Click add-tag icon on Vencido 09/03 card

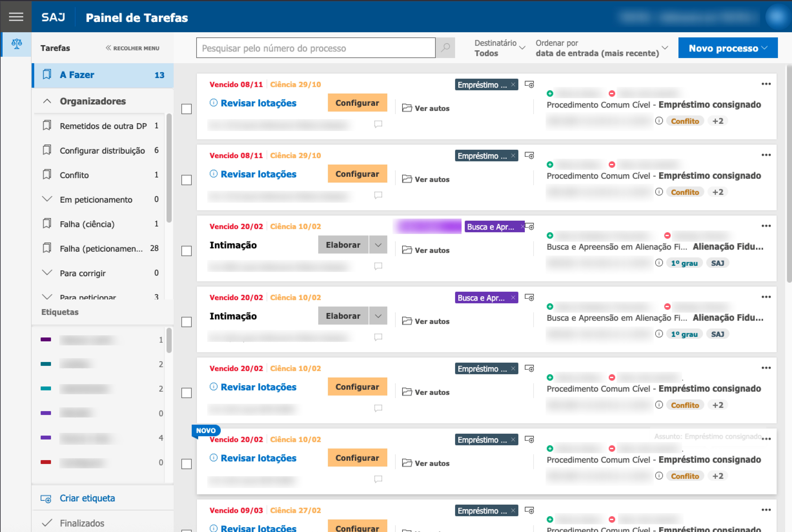529,510
